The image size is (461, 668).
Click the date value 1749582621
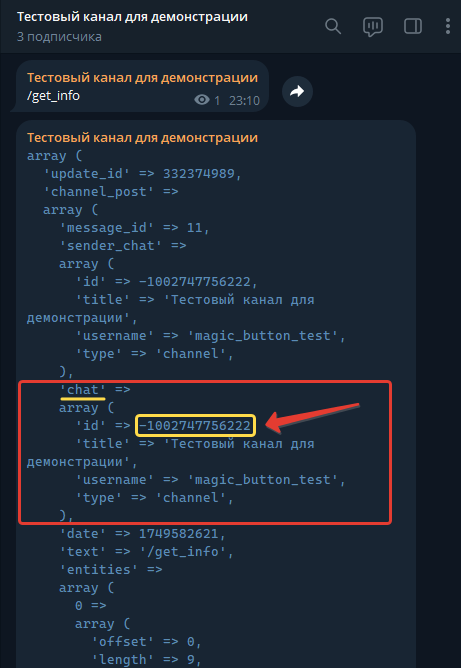click(179, 533)
